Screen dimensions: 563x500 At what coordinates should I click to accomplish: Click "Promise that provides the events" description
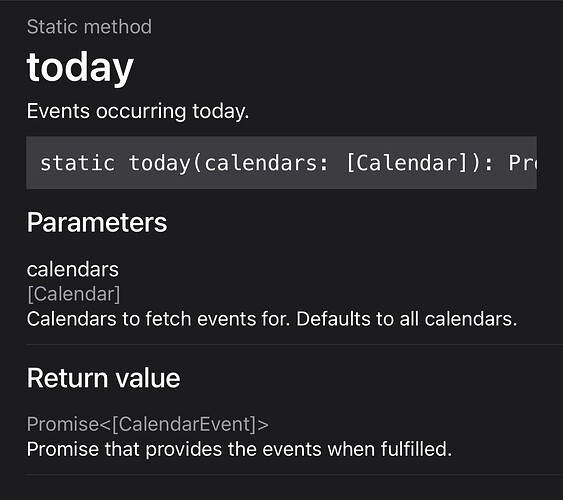174,449
